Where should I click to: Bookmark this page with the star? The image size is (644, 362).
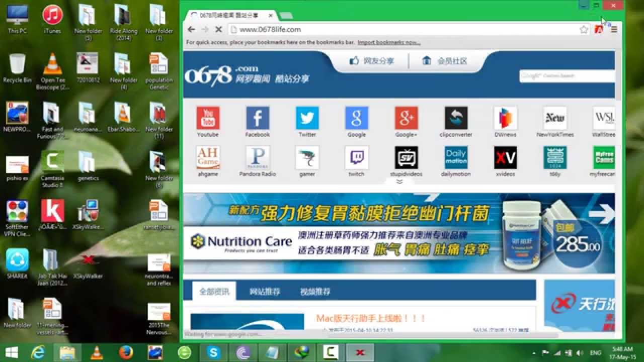click(x=584, y=30)
